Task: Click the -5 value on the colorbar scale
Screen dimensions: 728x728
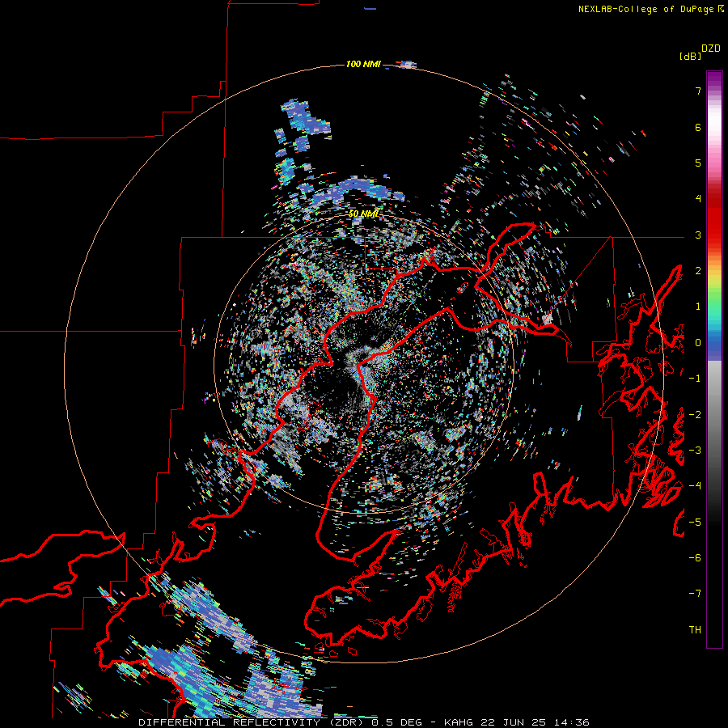Action: 695,523
